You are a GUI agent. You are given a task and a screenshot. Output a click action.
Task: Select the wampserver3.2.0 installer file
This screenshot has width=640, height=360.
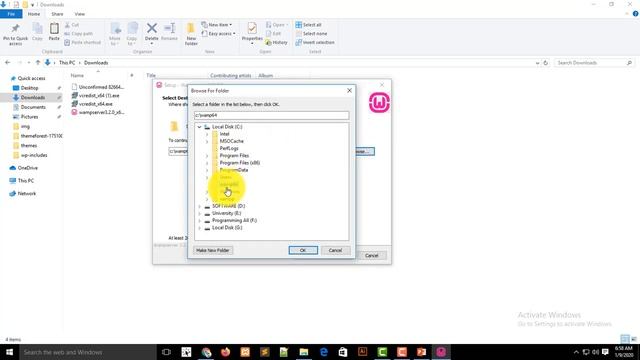[x=101, y=112]
